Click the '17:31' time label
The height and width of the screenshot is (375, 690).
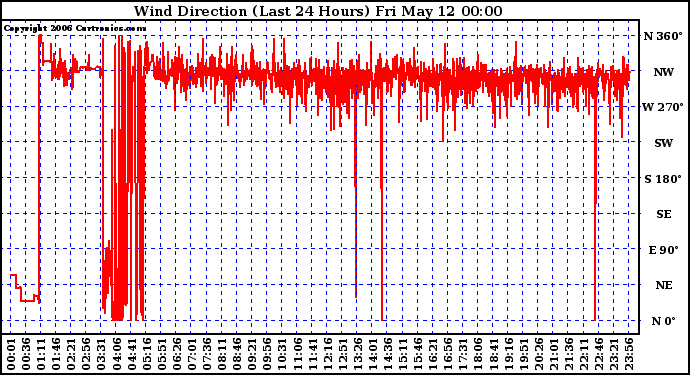click(x=463, y=355)
